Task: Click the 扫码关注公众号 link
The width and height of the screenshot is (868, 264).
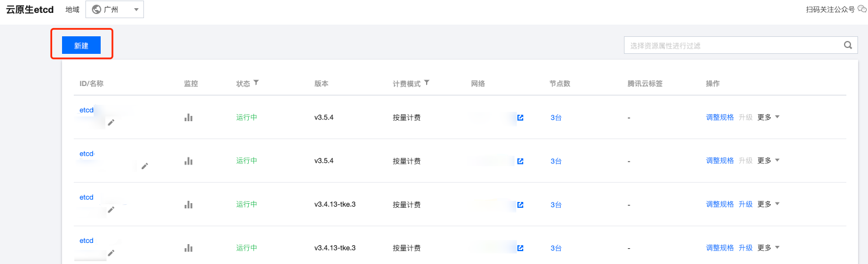Action: tap(831, 9)
